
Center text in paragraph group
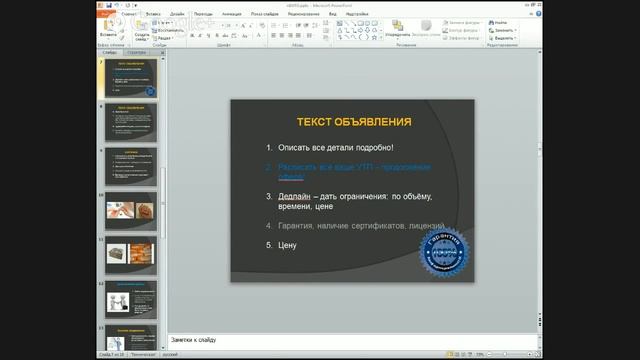tap(282, 36)
